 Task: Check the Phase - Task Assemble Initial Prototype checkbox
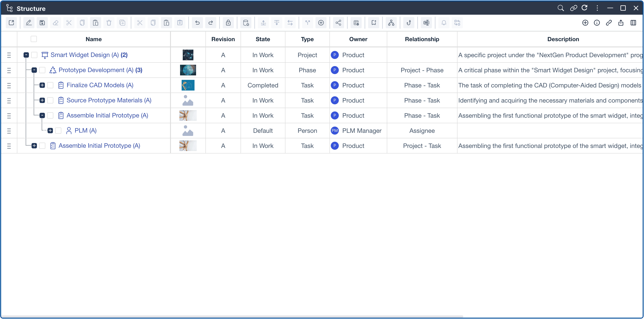click(50, 115)
